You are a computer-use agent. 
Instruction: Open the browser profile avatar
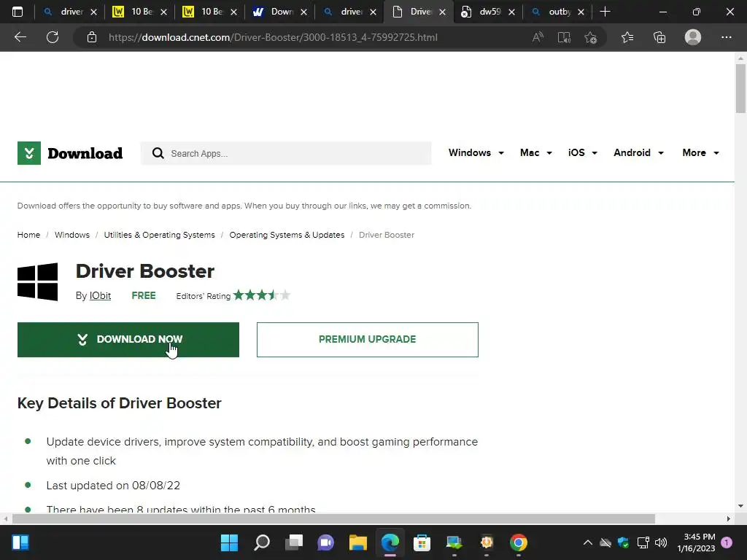coord(693,37)
